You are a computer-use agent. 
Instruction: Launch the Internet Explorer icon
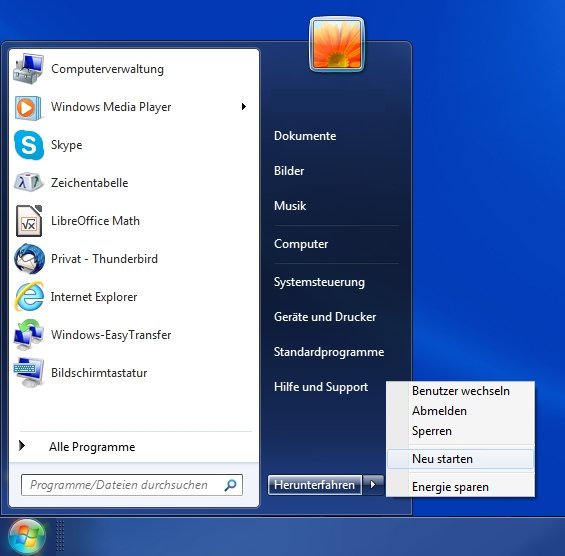[x=29, y=297]
